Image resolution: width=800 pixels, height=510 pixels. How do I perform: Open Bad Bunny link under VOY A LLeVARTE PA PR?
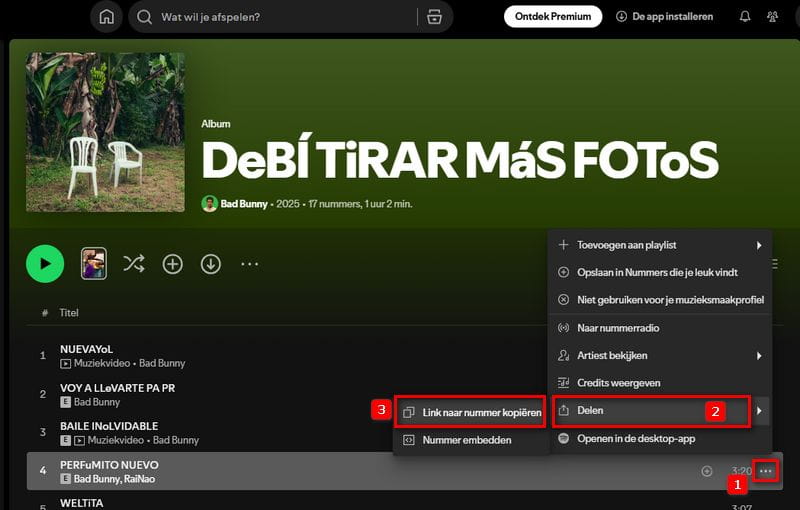(x=97, y=402)
